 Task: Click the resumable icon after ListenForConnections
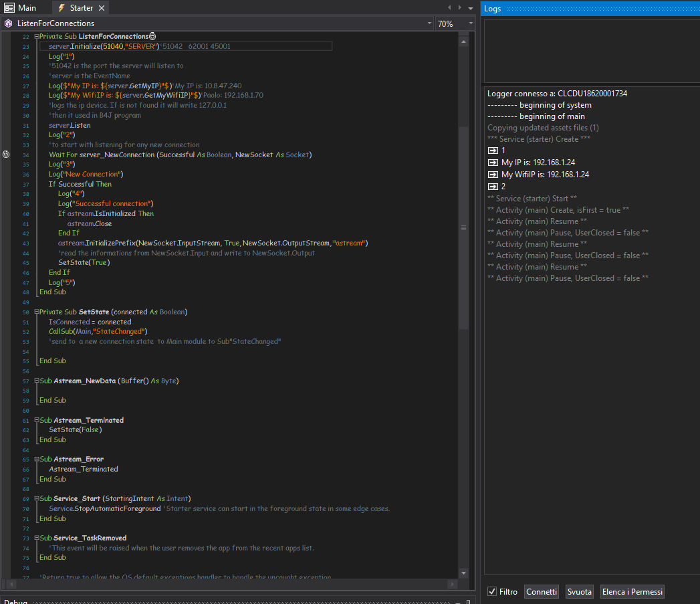click(x=152, y=36)
